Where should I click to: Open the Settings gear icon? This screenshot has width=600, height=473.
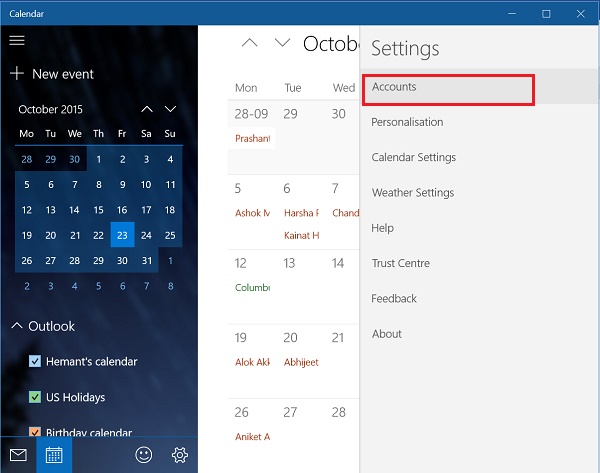click(180, 455)
